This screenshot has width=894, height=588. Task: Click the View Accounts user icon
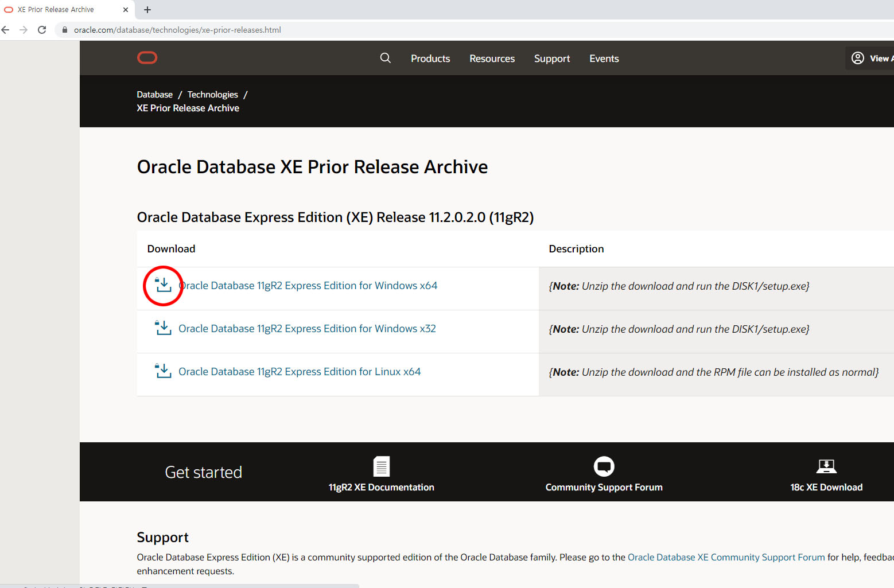point(858,58)
